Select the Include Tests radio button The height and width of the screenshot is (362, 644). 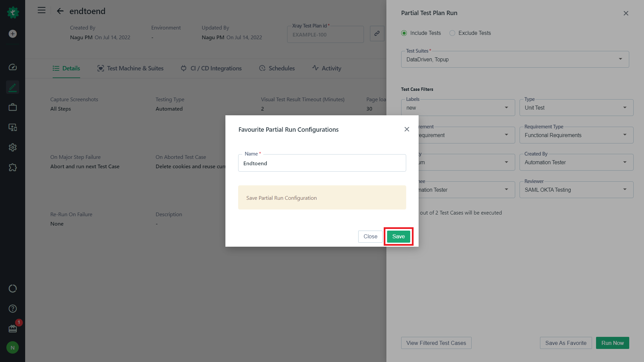(x=404, y=33)
